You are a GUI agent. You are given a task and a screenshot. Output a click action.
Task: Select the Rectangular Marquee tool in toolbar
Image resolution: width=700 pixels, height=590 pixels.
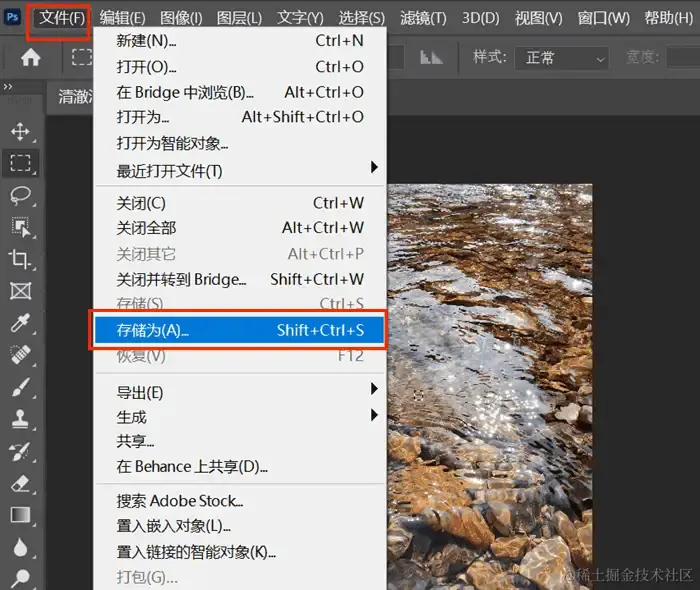[20, 163]
